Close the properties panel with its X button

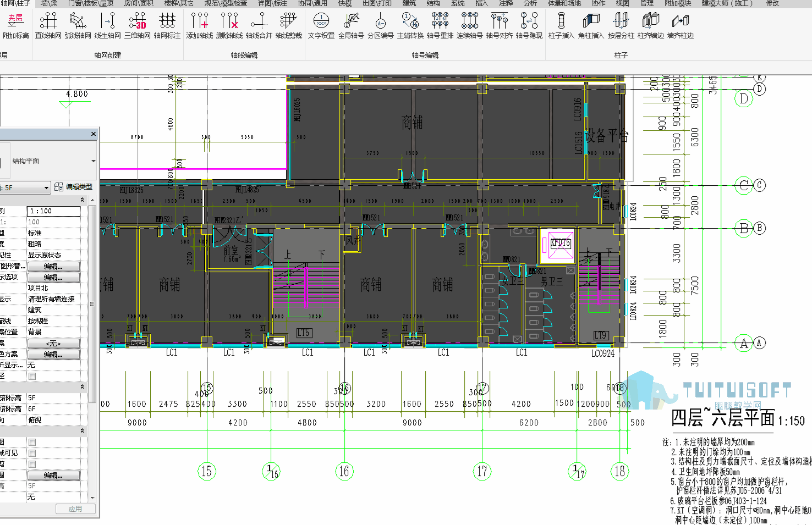pos(93,134)
